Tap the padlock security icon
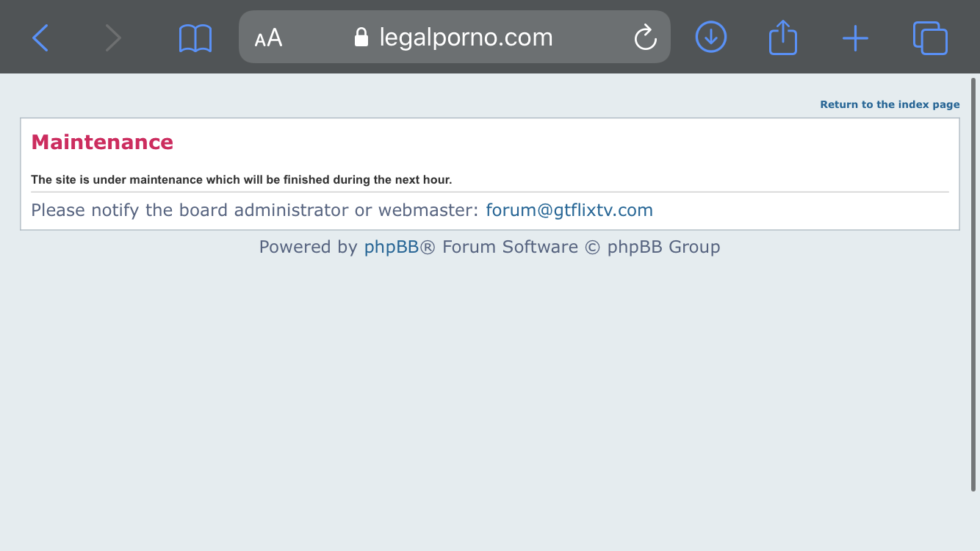This screenshot has width=980, height=551. point(361,37)
